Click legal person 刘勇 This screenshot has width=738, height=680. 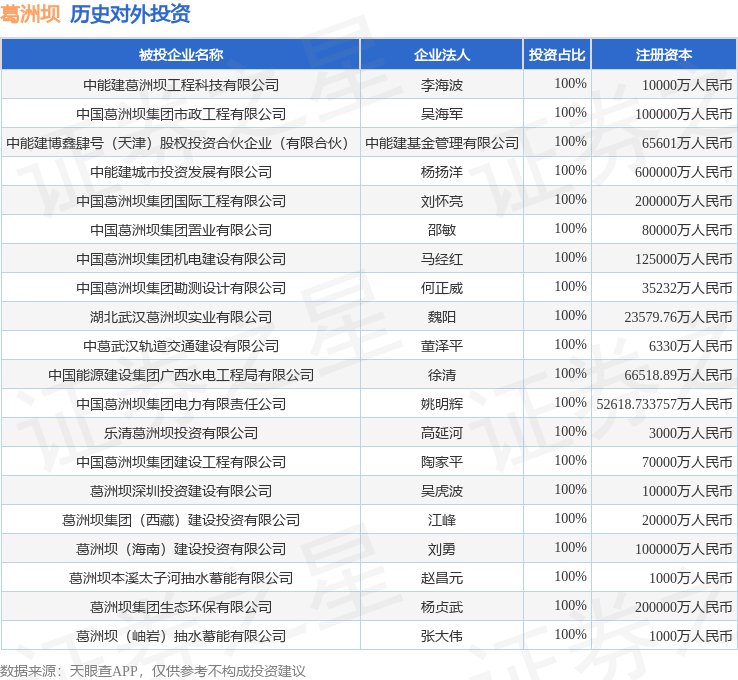441,549
